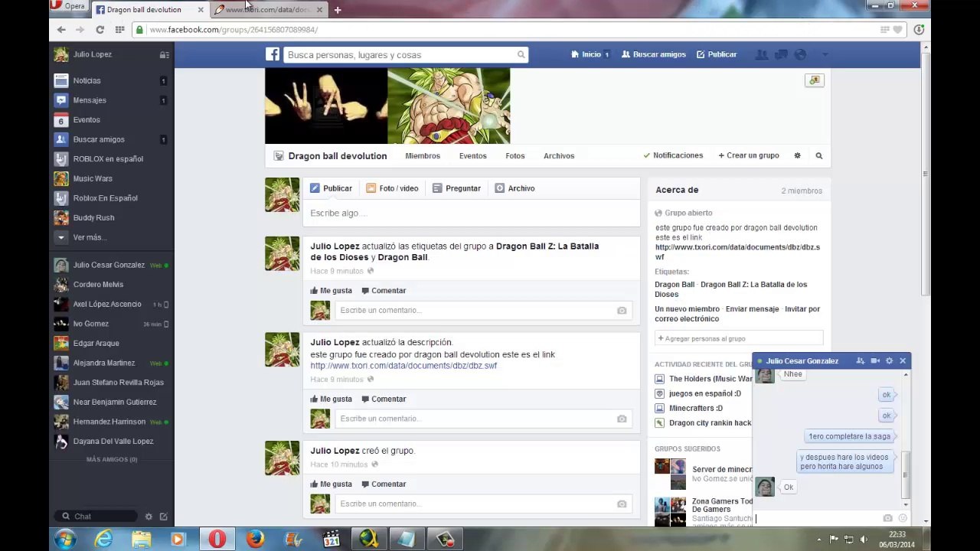The height and width of the screenshot is (551, 980).
Task: Open the group's Miembros tab
Action: pyautogui.click(x=423, y=155)
